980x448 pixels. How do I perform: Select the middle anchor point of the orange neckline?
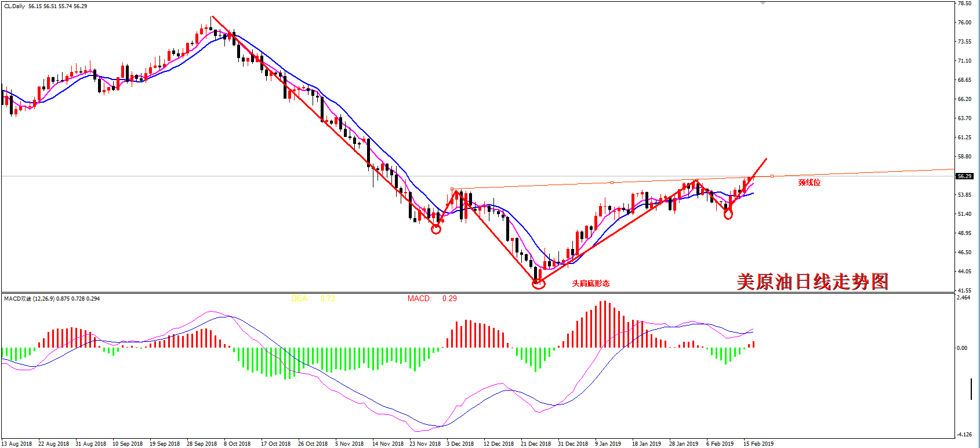point(612,182)
